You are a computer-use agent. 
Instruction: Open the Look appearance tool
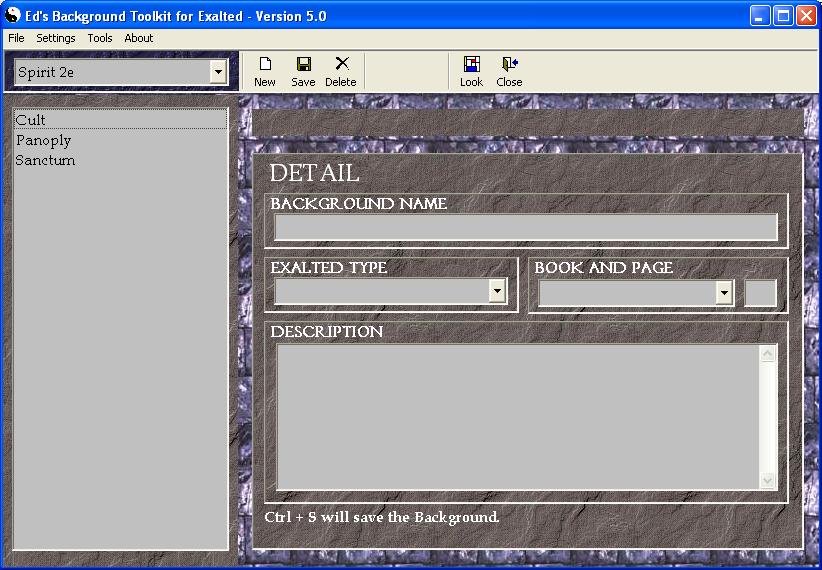click(471, 71)
